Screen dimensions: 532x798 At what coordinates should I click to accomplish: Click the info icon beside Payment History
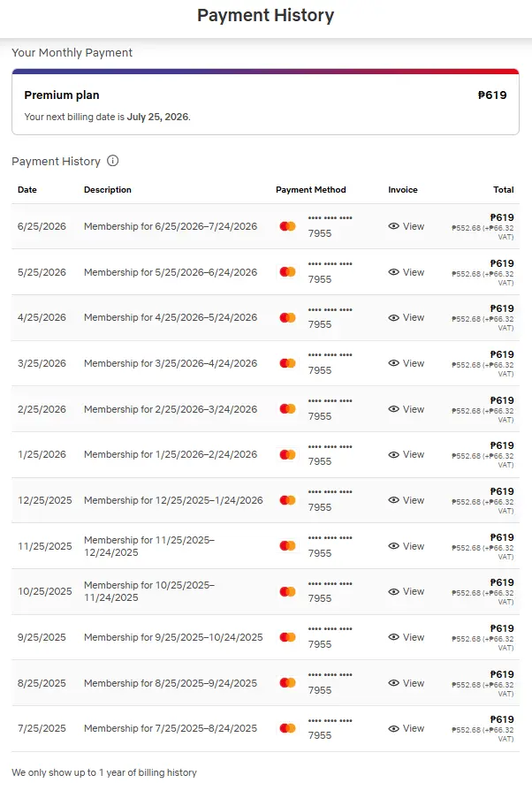[112, 161]
